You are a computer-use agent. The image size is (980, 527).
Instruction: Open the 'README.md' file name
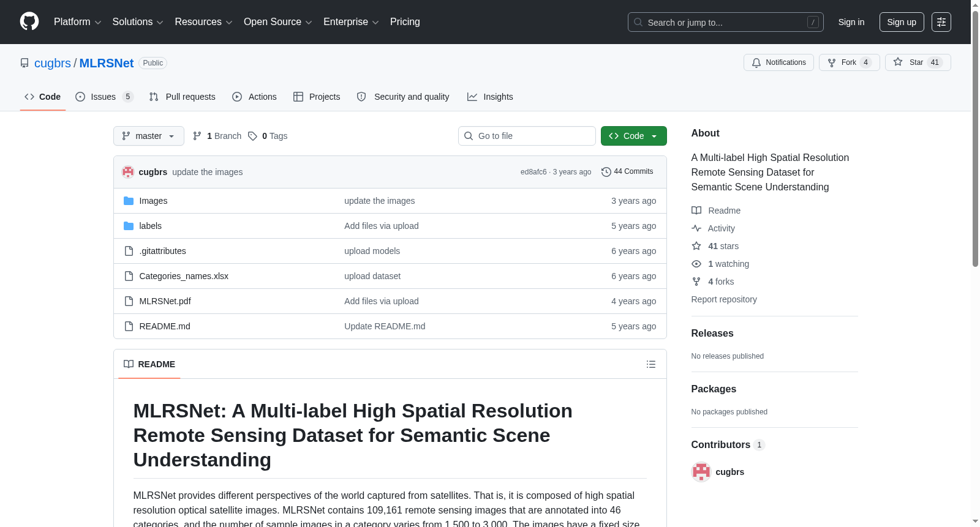pos(165,326)
